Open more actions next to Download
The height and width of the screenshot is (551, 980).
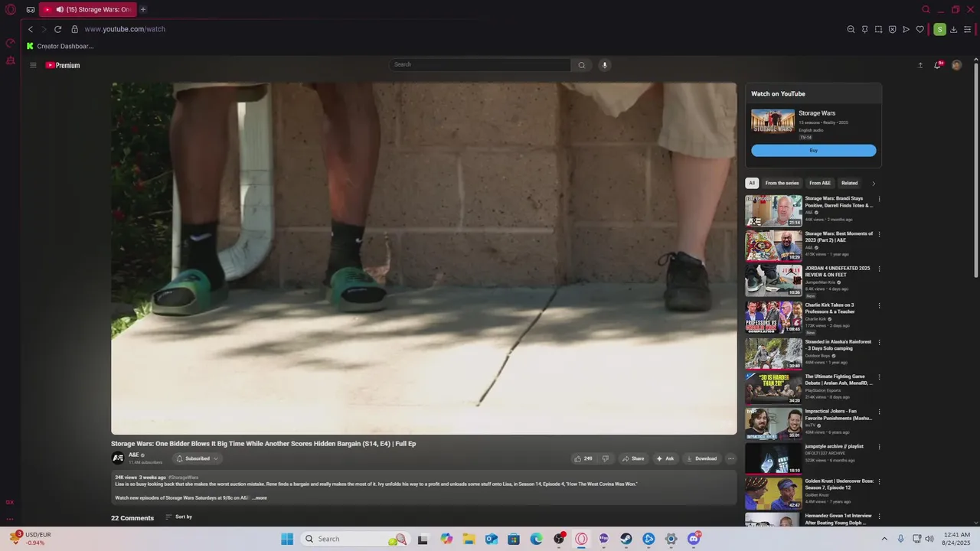coord(730,458)
